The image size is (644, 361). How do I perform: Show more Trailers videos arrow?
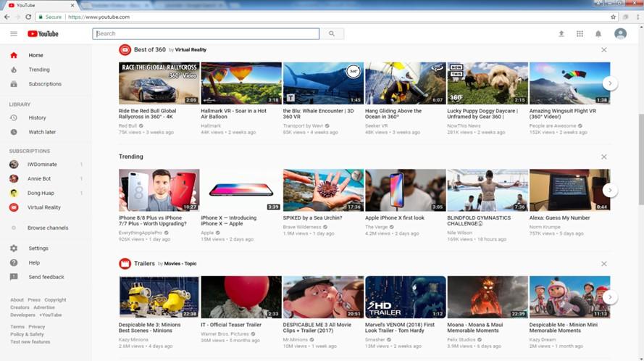pos(610,297)
